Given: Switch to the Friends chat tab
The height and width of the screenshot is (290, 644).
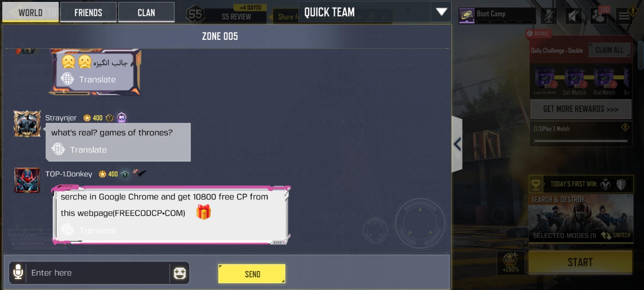Looking at the screenshot, I should point(88,12).
